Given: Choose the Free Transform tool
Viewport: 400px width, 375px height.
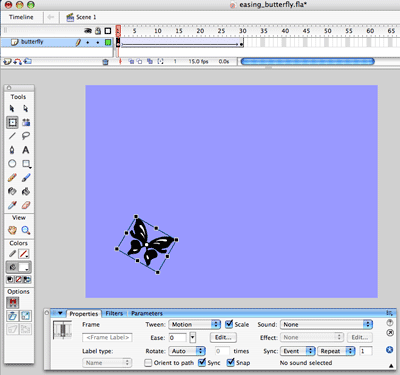Looking at the screenshot, I should [x=12, y=122].
